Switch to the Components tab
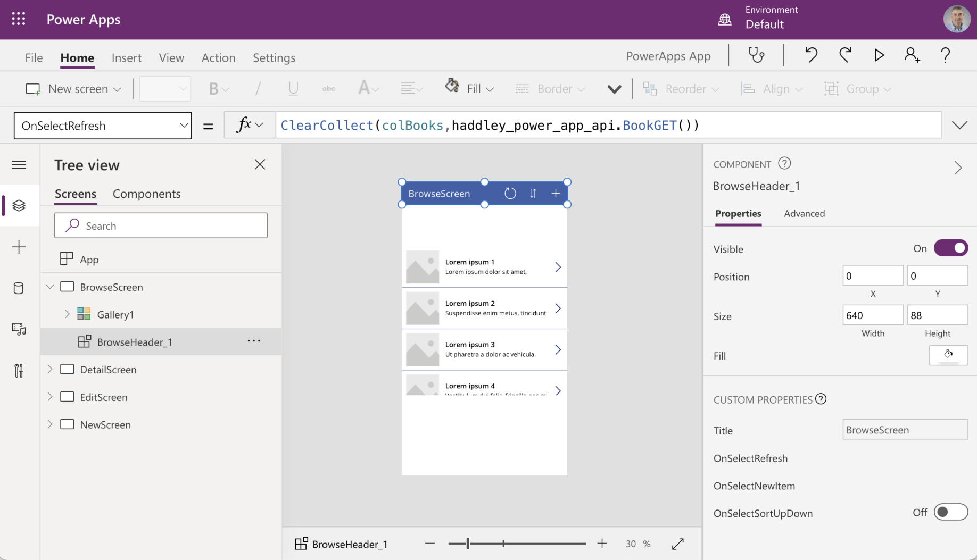The width and height of the screenshot is (977, 560). tap(146, 194)
